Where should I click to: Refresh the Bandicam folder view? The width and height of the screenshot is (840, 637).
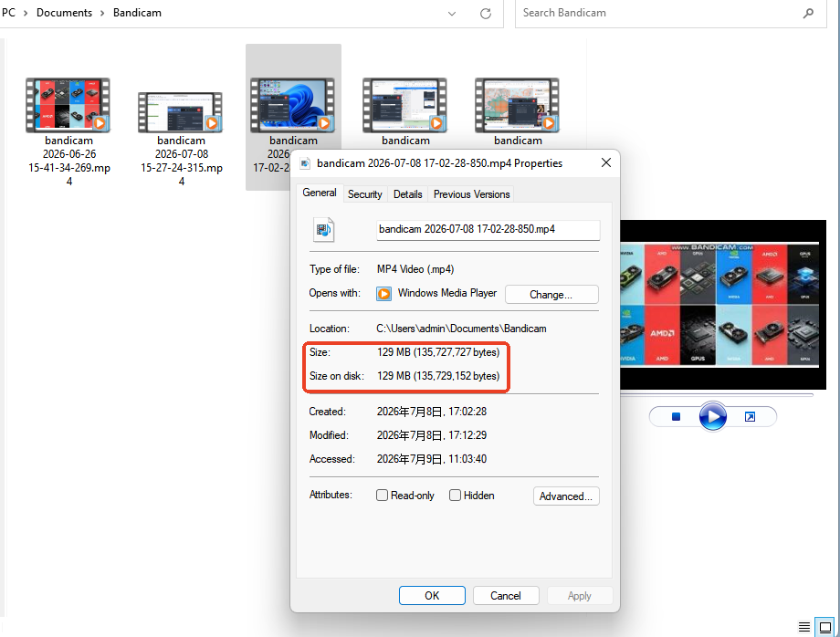coord(486,14)
